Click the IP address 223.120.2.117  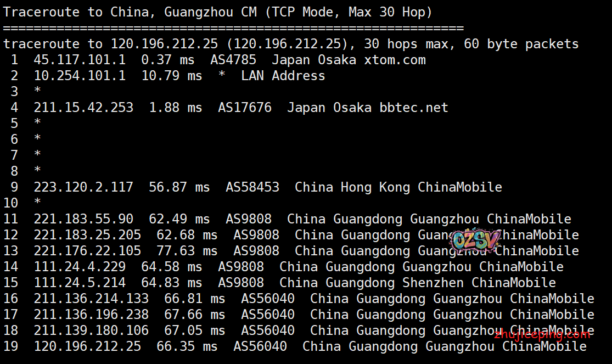[83, 187]
